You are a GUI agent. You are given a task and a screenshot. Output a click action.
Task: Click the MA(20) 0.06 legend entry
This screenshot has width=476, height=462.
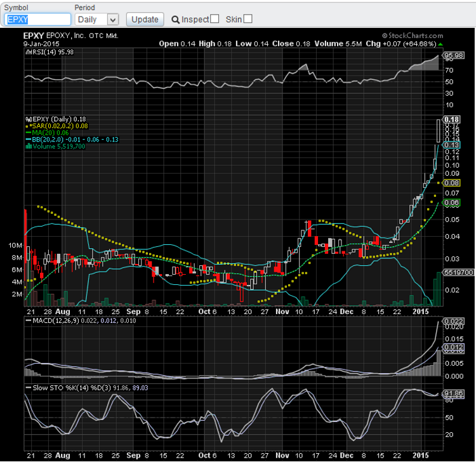pyautogui.click(x=48, y=133)
